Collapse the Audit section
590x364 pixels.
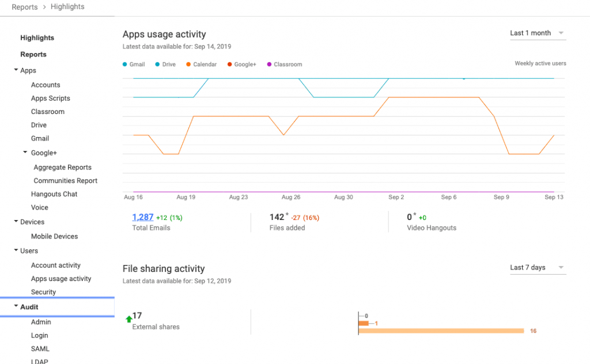(16, 307)
